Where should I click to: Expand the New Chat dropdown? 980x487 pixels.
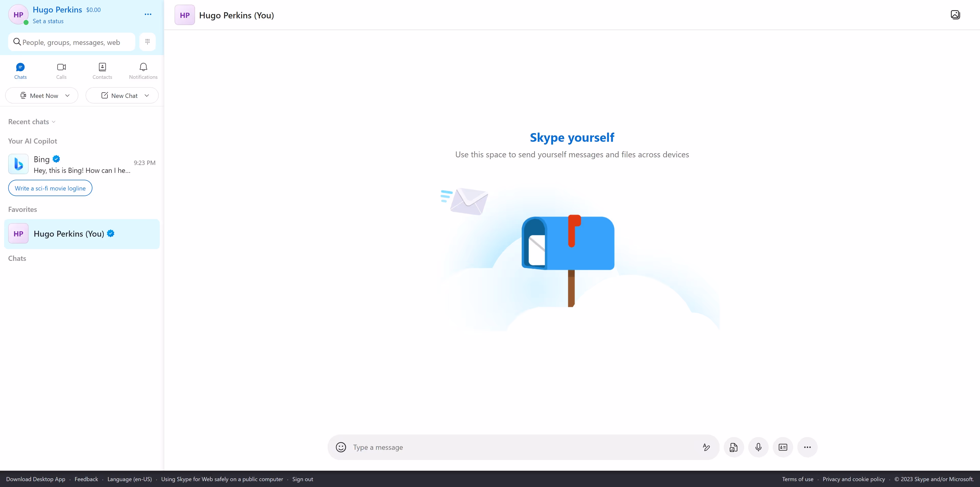coord(147,95)
